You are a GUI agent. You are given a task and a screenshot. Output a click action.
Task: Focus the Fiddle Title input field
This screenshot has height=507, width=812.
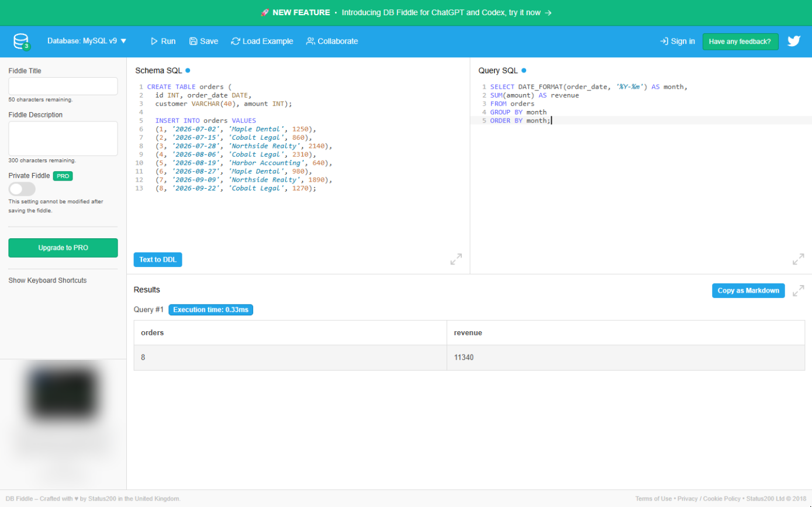pyautogui.click(x=63, y=86)
